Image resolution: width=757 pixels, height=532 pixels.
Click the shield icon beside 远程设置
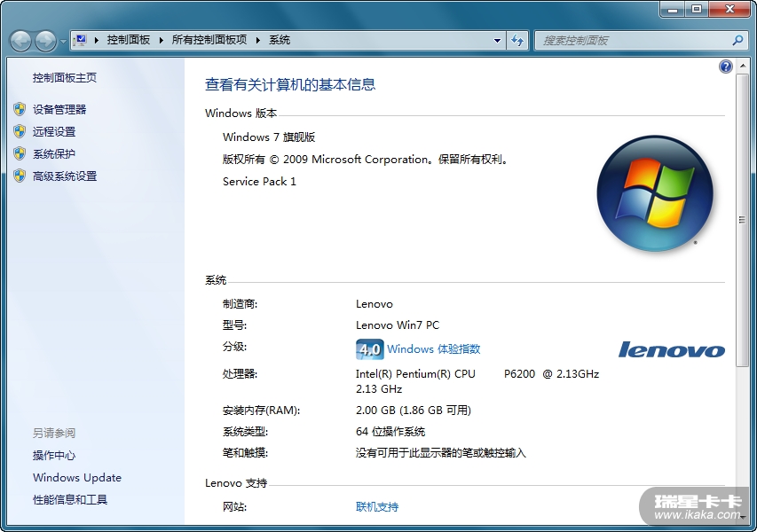[x=20, y=132]
